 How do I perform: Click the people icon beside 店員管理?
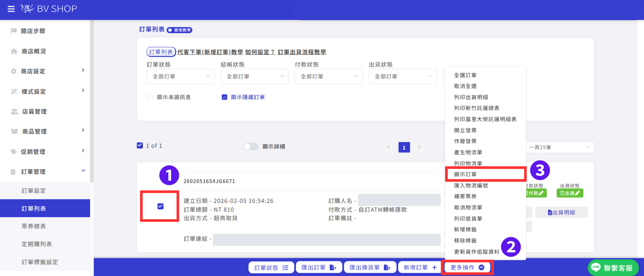14,112
